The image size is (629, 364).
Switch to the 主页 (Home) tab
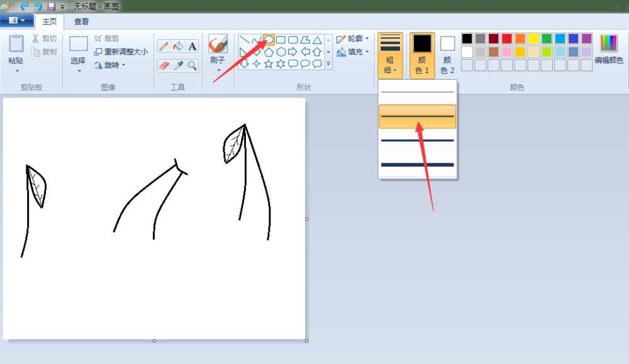click(50, 21)
